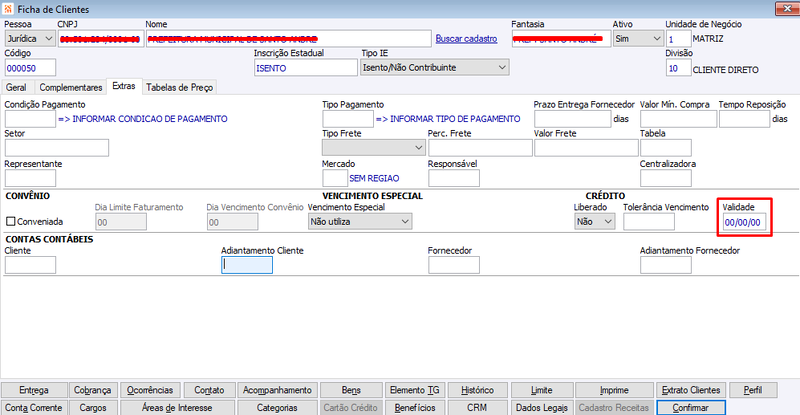Click the Perfil button
800x415 pixels.
(x=753, y=390)
